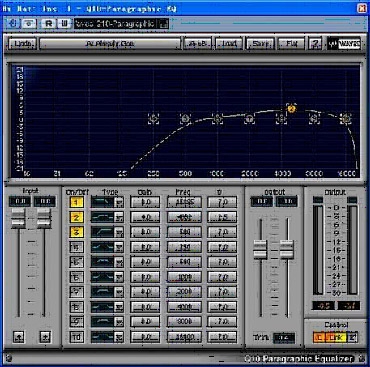Toggle band 1 on/off button
This screenshot has width=370, height=367.
76,202
